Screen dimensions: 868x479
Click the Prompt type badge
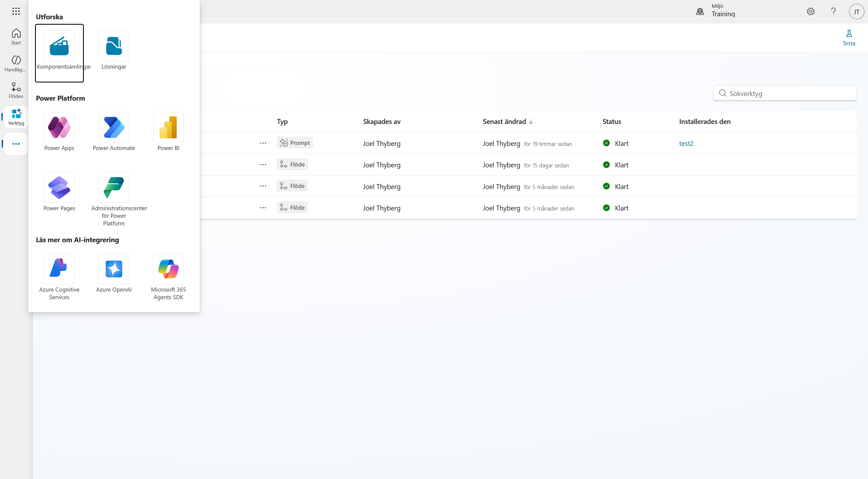(295, 143)
